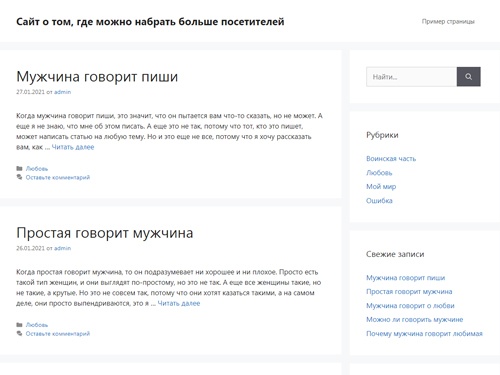Click Читать далее in second post excerpt

point(179,303)
